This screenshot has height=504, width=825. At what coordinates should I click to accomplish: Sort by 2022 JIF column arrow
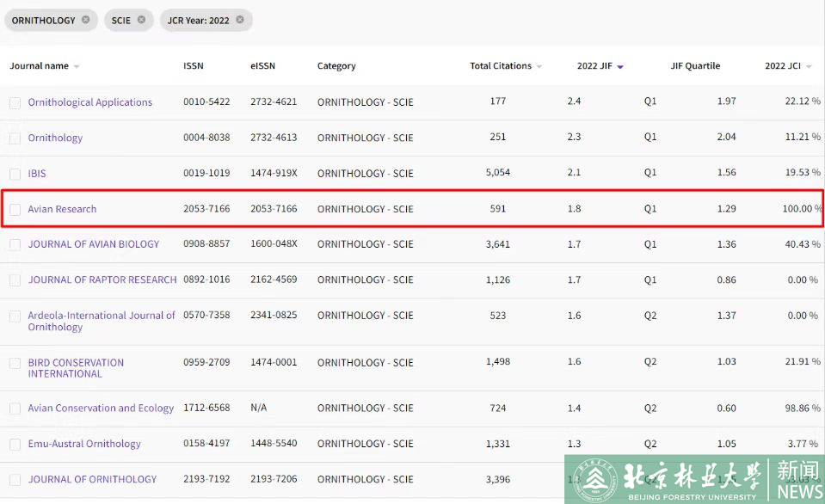620,67
